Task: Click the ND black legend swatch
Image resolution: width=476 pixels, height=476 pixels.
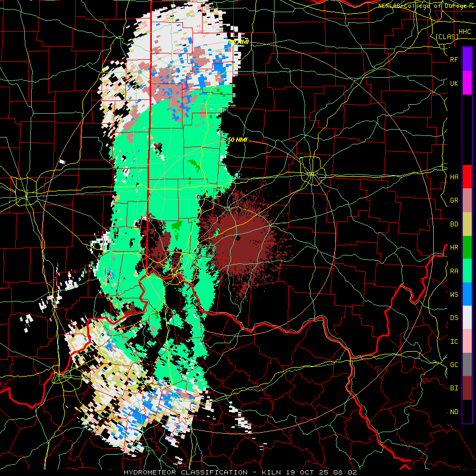Action: pos(467,411)
